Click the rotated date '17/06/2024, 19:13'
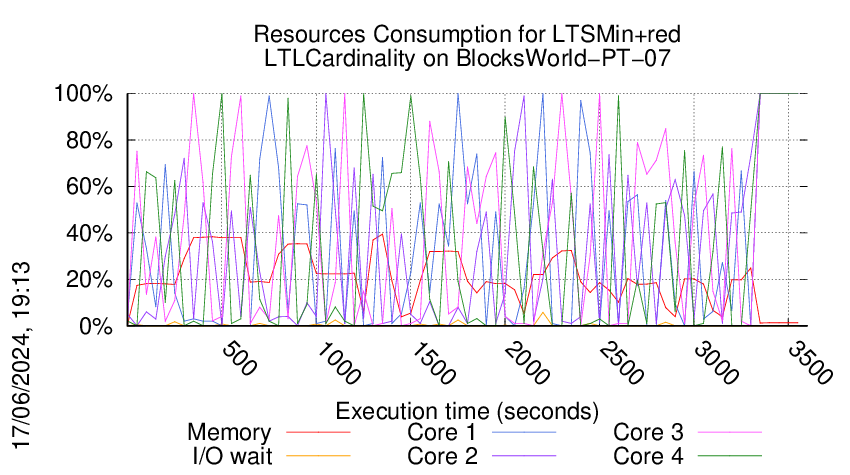This screenshot has height=475, width=850. pyautogui.click(x=21, y=356)
